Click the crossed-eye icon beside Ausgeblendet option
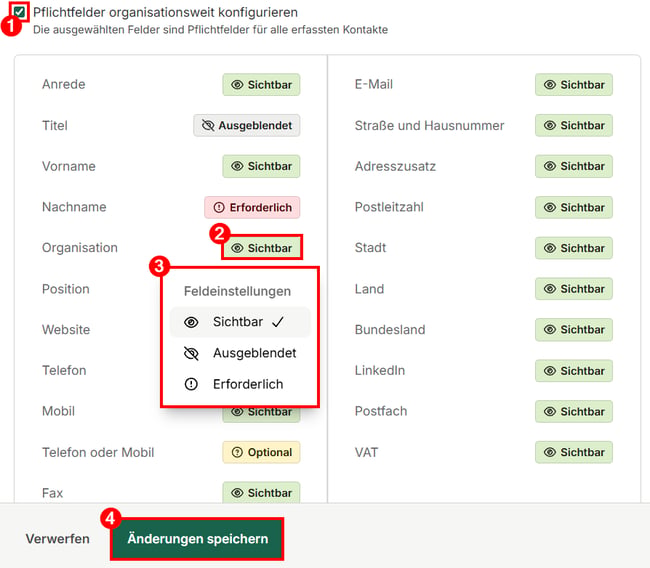Image resolution: width=650 pixels, height=568 pixels. [x=191, y=353]
